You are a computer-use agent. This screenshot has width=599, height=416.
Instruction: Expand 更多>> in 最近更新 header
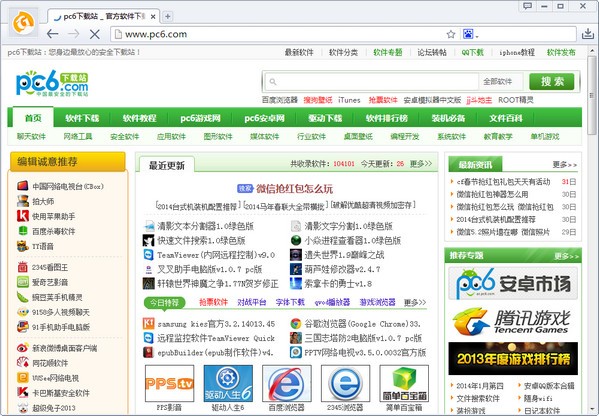pos(421,163)
